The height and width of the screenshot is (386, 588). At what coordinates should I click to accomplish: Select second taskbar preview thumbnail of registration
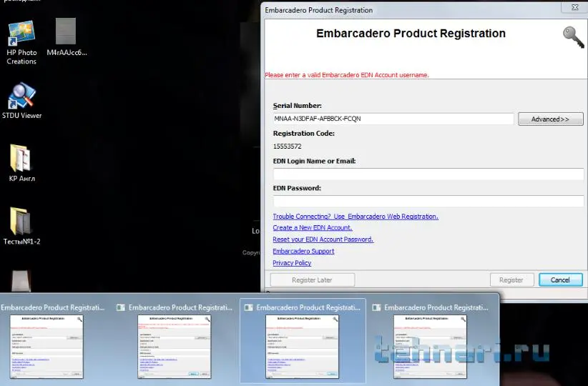click(x=175, y=346)
